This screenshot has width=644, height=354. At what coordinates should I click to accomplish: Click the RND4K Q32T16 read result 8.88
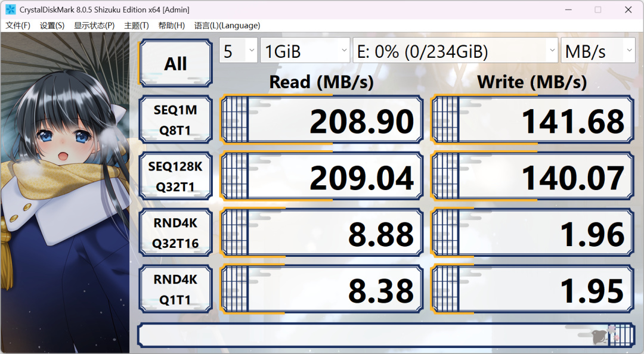[321, 233]
